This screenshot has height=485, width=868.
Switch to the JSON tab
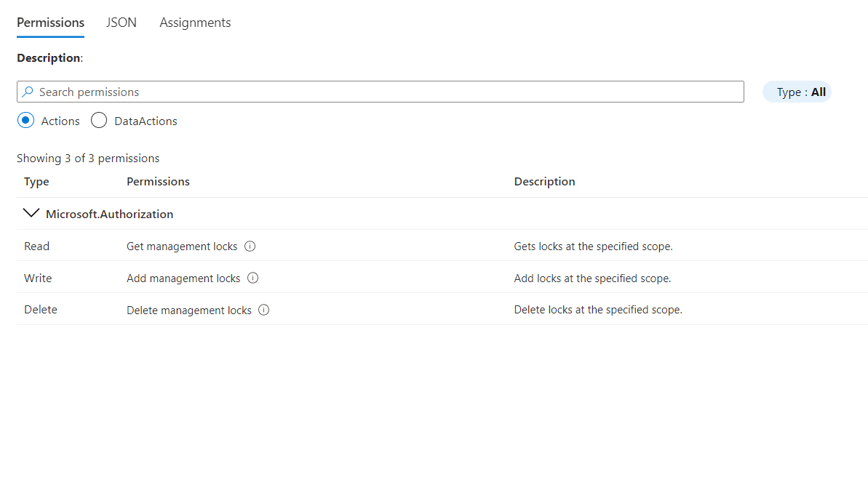122,23
